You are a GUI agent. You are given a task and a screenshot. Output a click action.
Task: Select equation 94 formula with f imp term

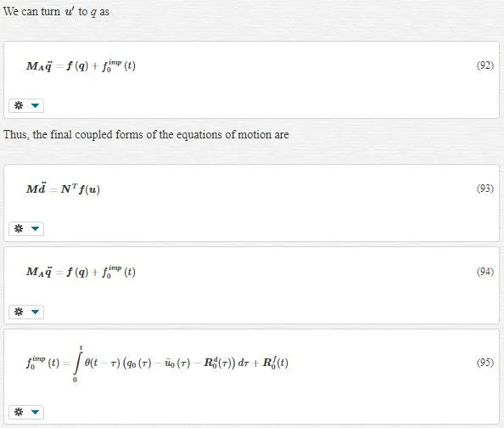81,272
